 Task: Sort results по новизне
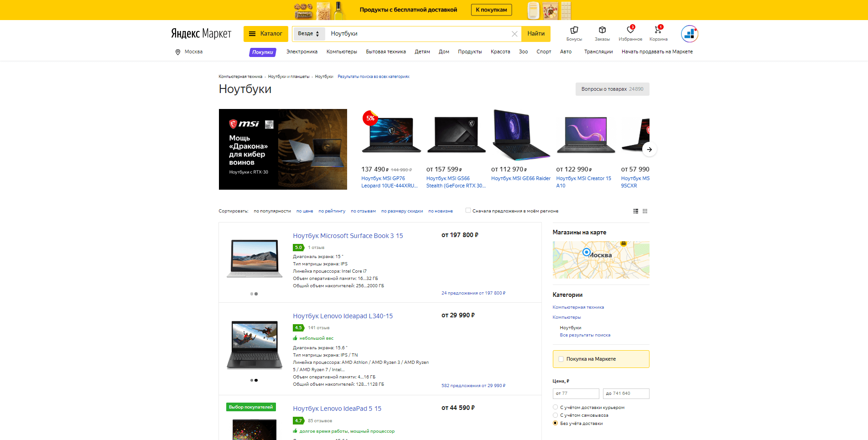tap(441, 211)
